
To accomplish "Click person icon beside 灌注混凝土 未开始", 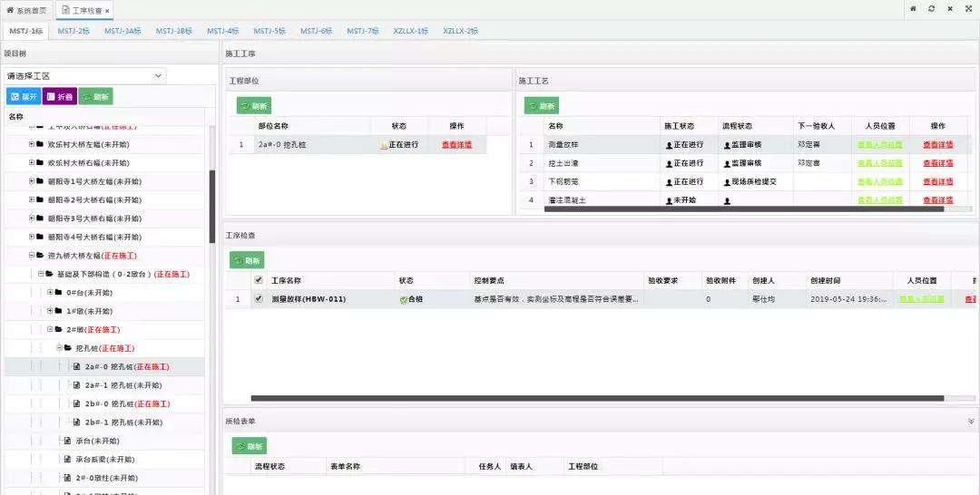I will (x=669, y=200).
